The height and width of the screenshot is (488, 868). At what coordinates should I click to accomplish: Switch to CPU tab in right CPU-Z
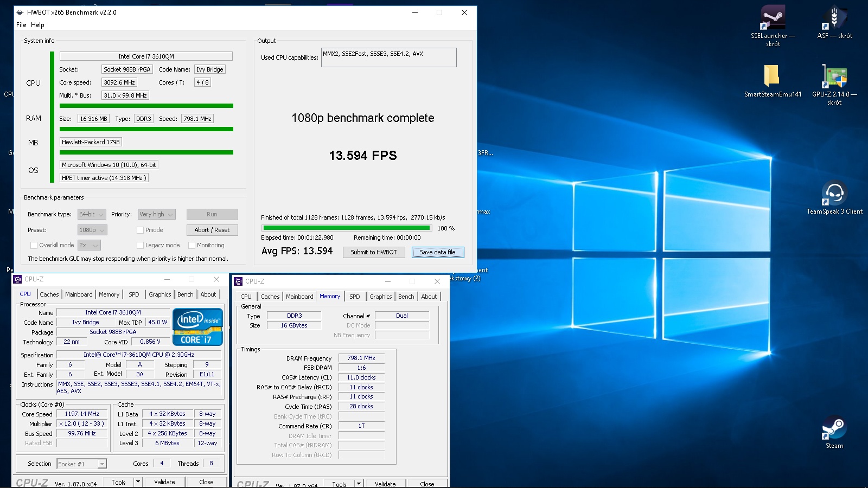pyautogui.click(x=246, y=297)
